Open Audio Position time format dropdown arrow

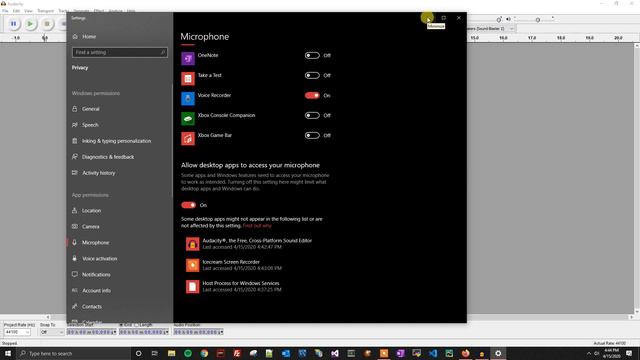tap(221, 332)
